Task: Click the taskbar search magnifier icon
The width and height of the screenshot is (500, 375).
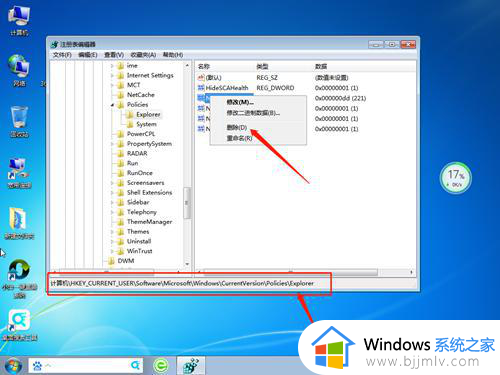Action: [135, 366]
